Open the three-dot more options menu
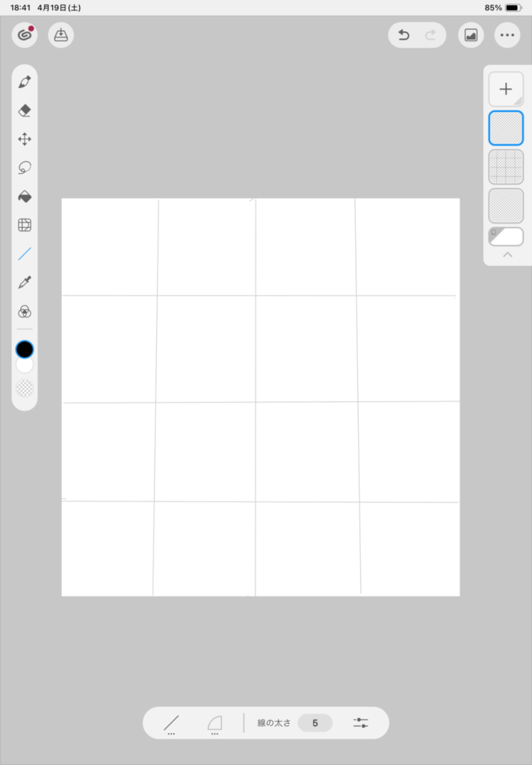The image size is (532, 765). [507, 35]
